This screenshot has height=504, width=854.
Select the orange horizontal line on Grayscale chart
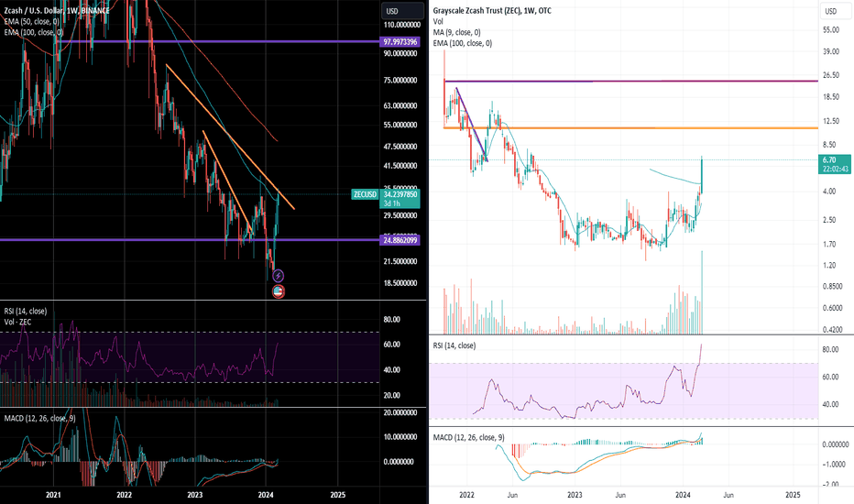click(x=630, y=128)
